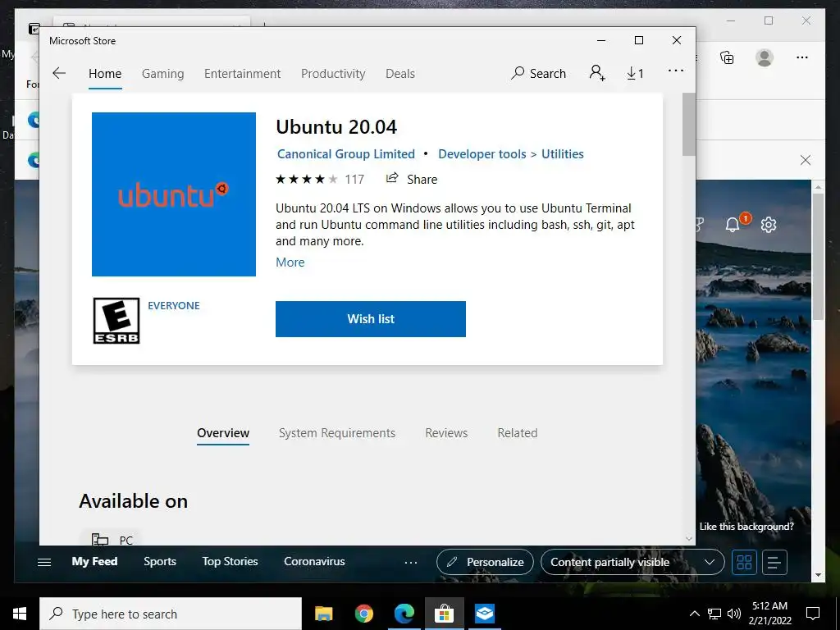840x630 pixels.
Task: Show hidden system tray icons
Action: tap(694, 614)
